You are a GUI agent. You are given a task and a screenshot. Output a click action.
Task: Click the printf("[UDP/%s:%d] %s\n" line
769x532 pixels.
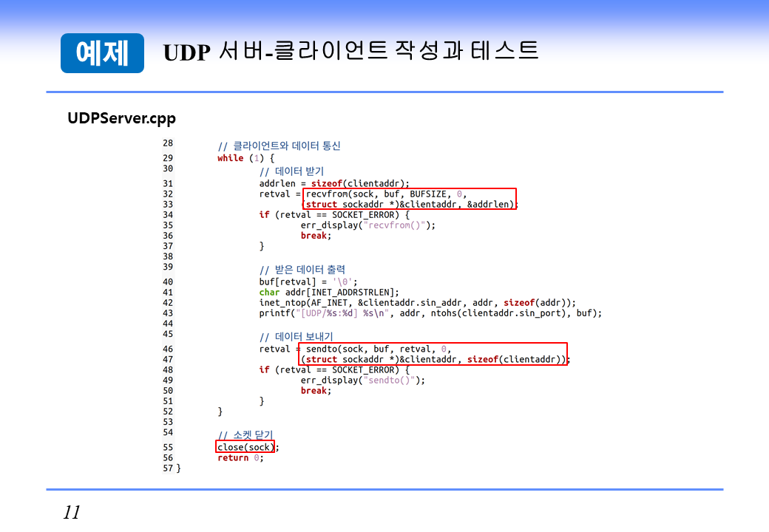(430, 313)
